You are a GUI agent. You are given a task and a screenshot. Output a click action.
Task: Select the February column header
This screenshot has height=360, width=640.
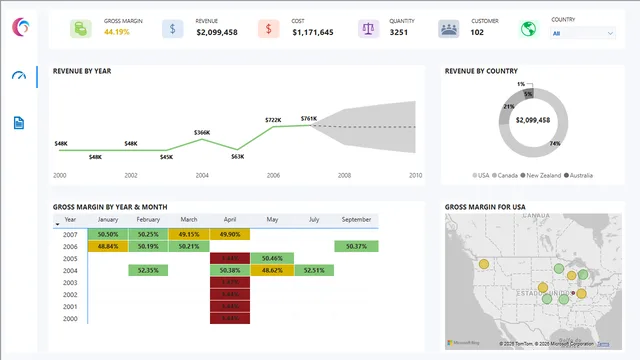tap(148, 220)
